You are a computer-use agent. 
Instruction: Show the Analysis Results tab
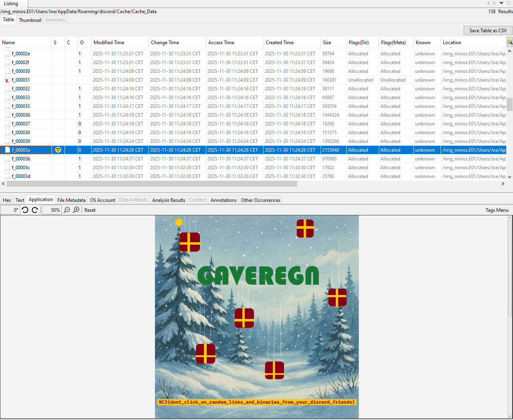(168, 200)
